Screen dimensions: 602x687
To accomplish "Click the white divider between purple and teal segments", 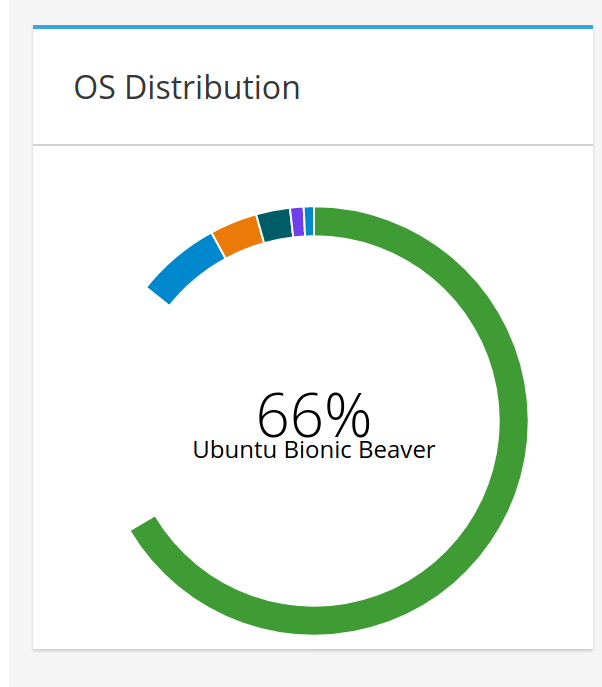I will 291,223.
